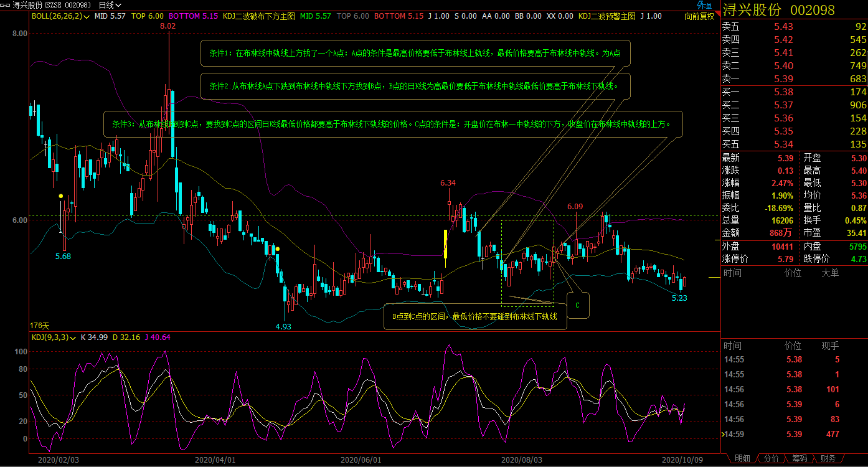Open the 财务 tab
868x467 pixels.
[828, 459]
